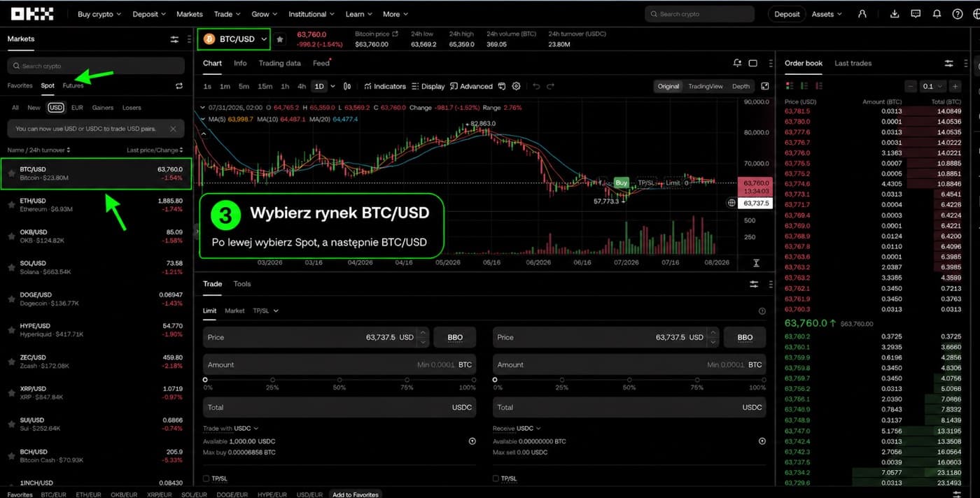Select the Gainers filter
Screen dimensions: 980x498
[x=102, y=108]
